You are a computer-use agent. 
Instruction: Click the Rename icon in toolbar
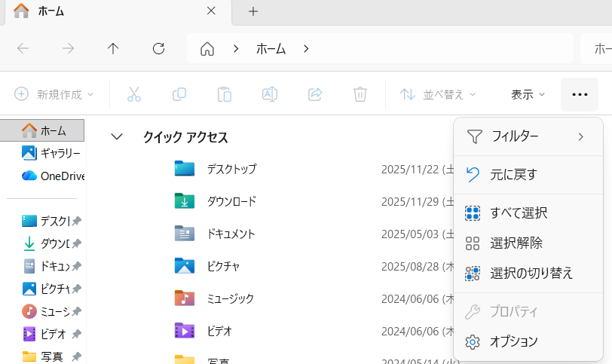coord(270,94)
